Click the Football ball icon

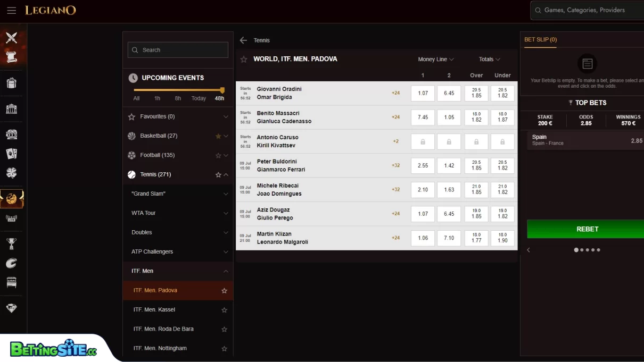pos(132,155)
